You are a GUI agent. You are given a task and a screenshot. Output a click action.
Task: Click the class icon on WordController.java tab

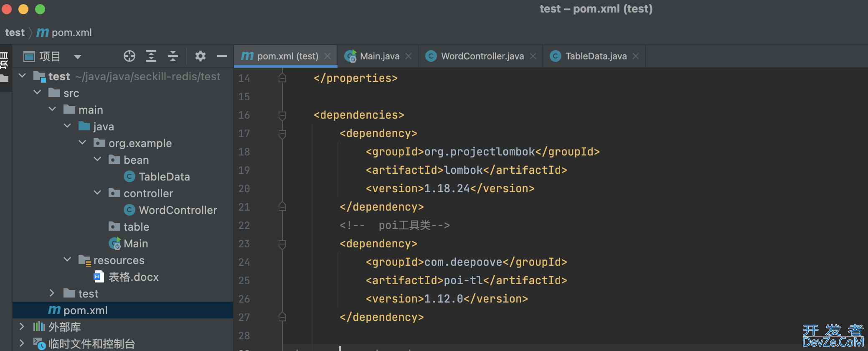point(431,56)
